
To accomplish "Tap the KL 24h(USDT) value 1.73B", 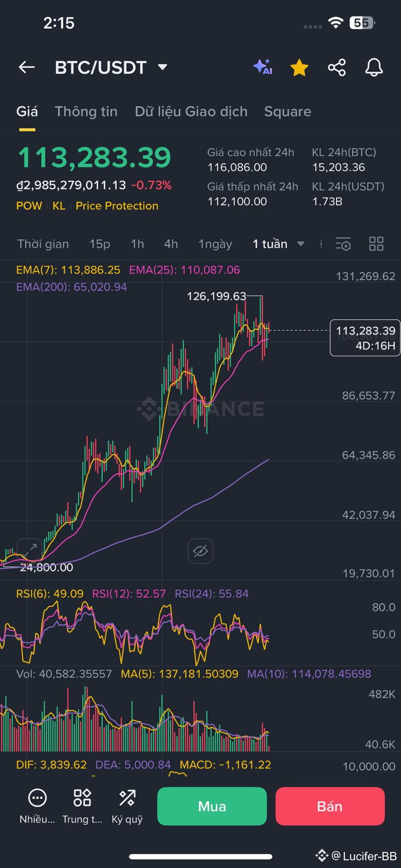I will (327, 201).
